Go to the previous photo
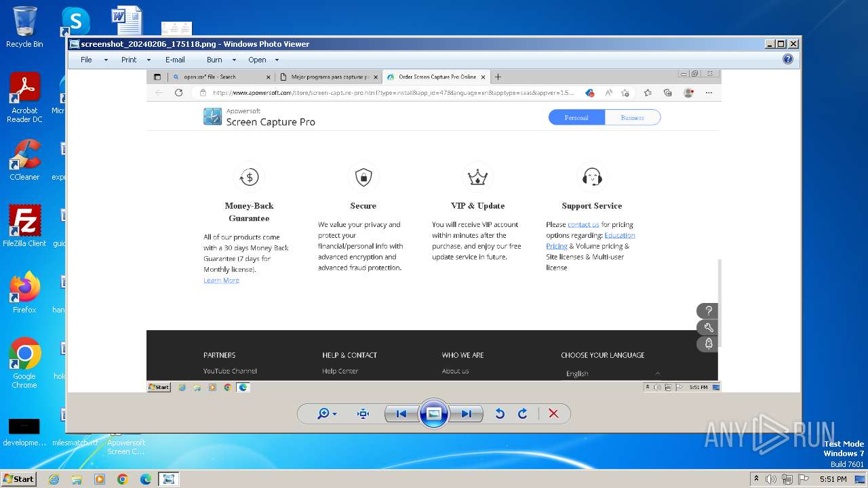The width and height of the screenshot is (868, 488). (401, 414)
